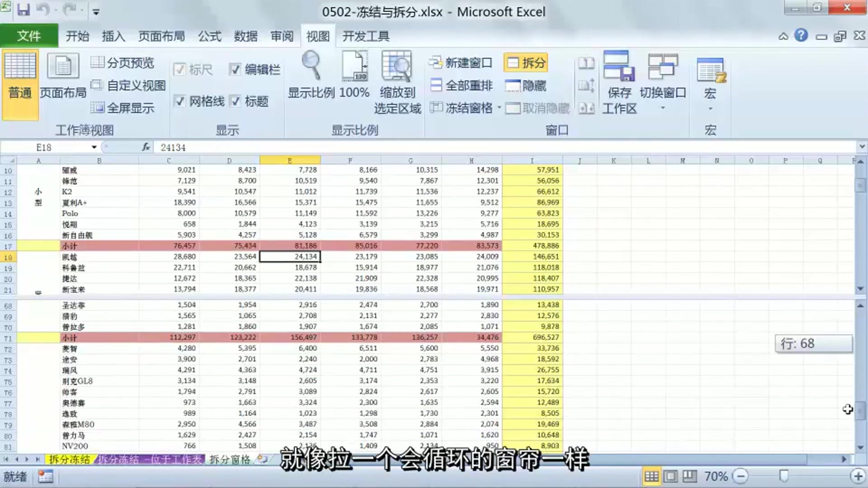Open the 分页预览 page break preview

[122, 63]
